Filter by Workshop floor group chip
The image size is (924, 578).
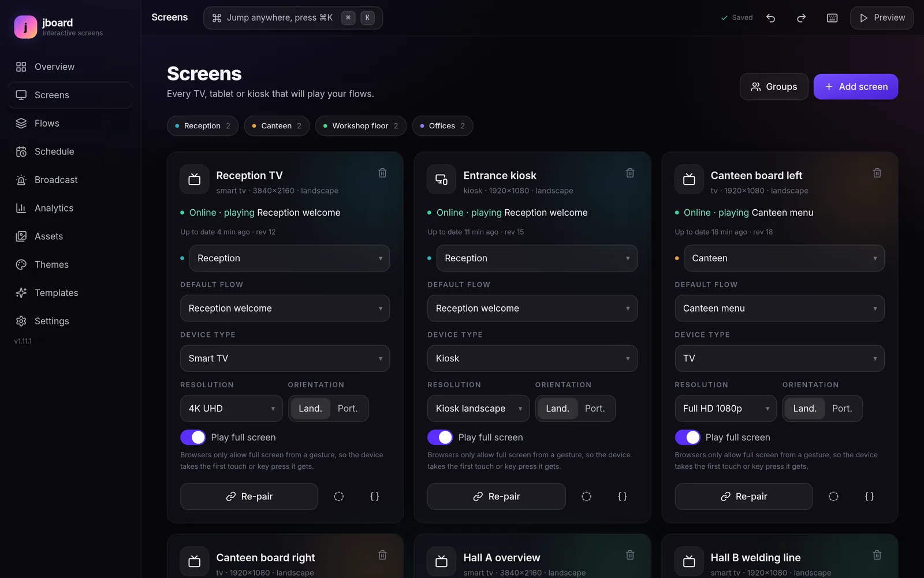(360, 126)
